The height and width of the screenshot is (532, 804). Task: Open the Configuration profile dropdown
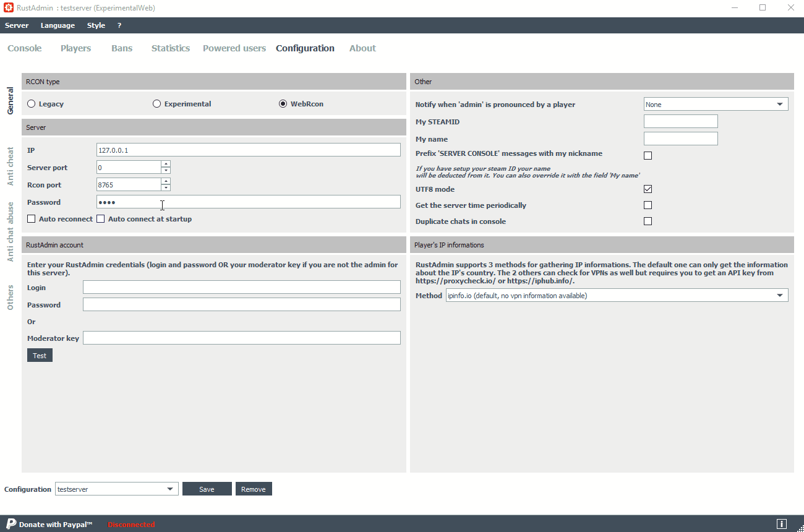117,489
